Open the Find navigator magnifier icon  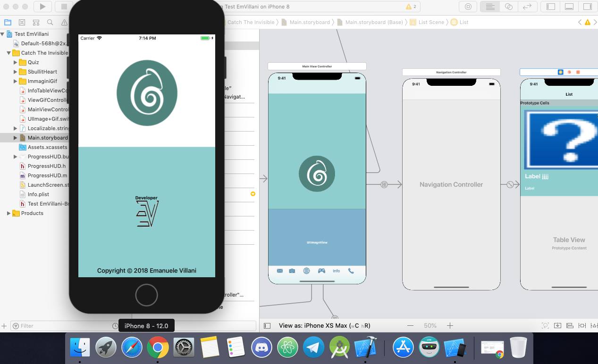(x=50, y=22)
